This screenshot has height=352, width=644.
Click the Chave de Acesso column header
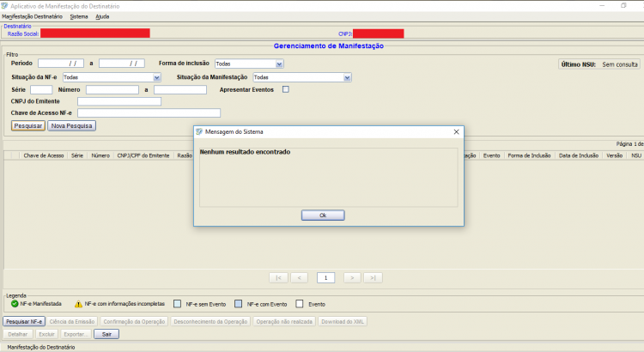pyautogui.click(x=44, y=155)
